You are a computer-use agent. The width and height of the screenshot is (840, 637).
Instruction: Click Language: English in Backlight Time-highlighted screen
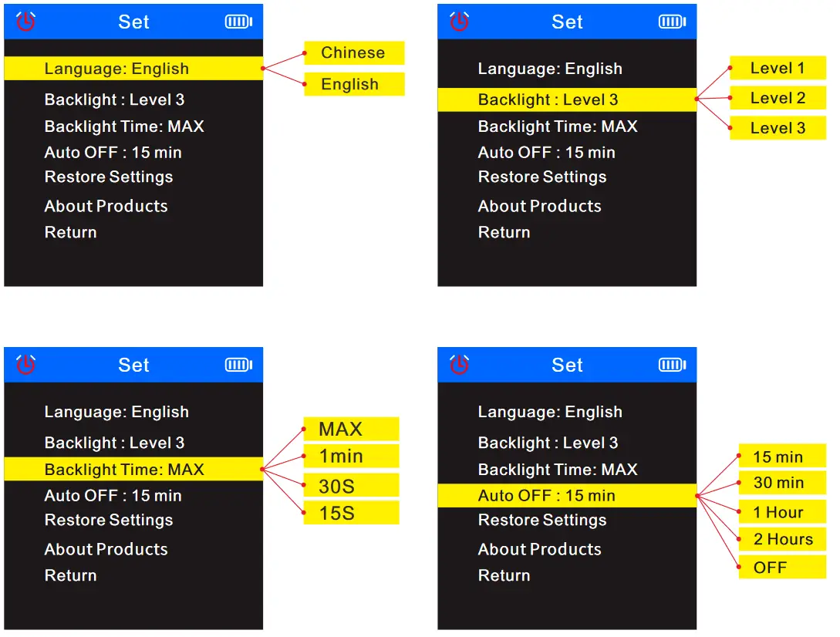pyautogui.click(x=116, y=412)
